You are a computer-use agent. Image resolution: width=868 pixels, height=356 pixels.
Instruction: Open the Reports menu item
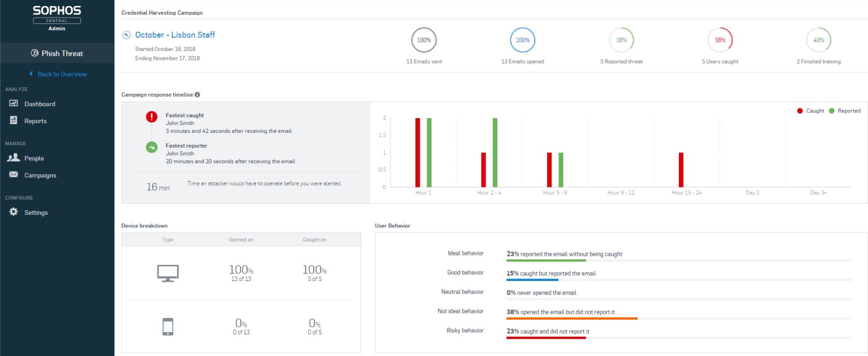pos(35,121)
